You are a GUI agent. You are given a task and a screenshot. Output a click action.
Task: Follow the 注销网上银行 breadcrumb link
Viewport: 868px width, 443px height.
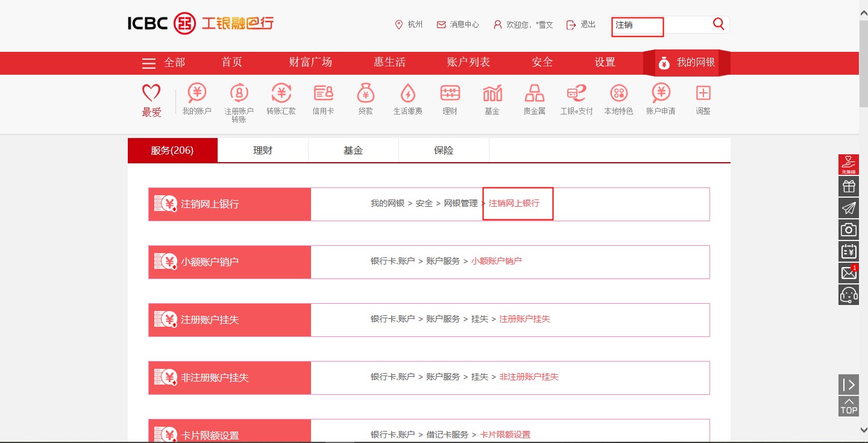pos(514,203)
